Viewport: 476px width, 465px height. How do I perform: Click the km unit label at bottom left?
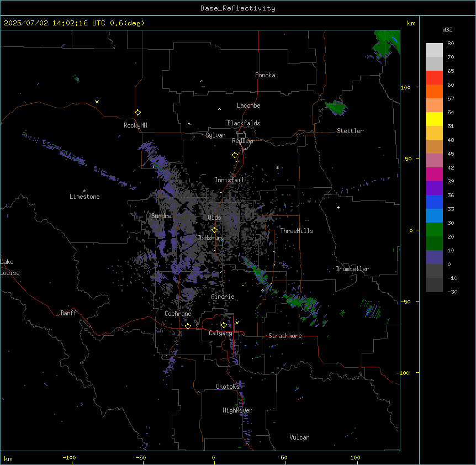[x=8, y=458]
